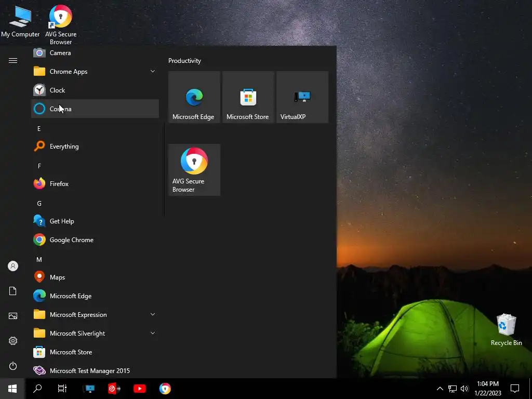Show hidden system tray icons
This screenshot has width=532, height=399.
440,389
